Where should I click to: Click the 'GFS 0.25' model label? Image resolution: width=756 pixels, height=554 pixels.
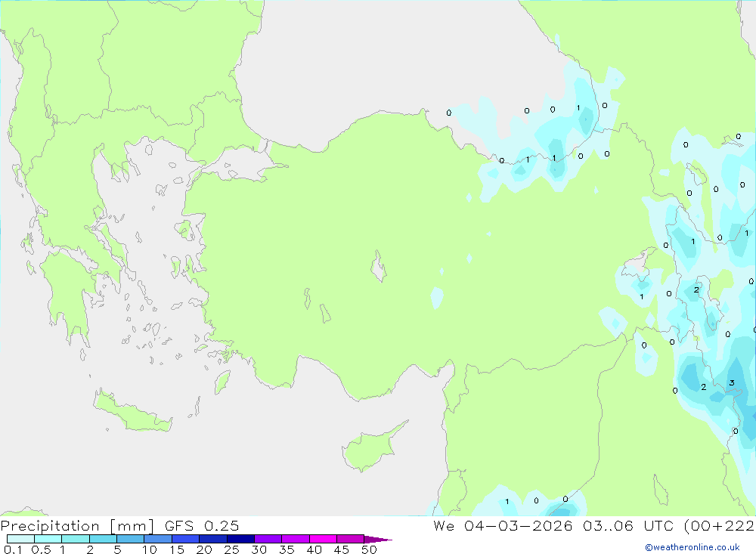(x=202, y=525)
